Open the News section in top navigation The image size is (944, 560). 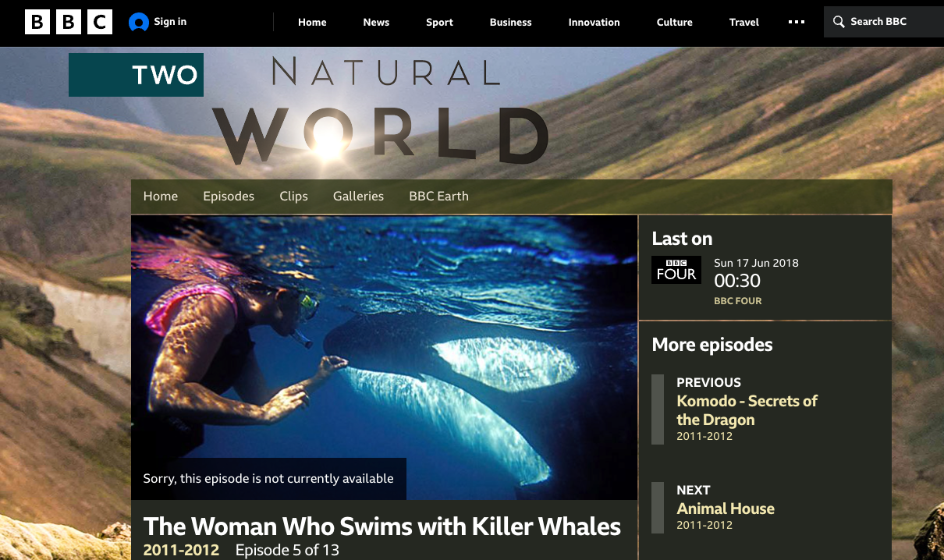(376, 22)
